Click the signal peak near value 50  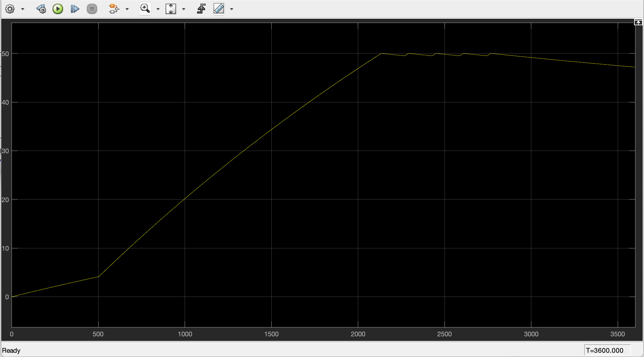[x=381, y=53]
